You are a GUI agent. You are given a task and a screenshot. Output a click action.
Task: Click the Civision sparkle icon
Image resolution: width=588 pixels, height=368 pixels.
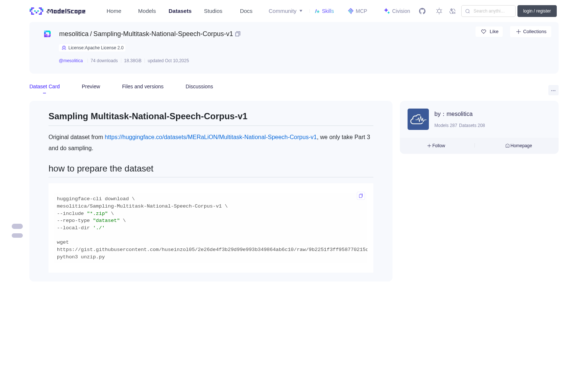click(x=387, y=11)
